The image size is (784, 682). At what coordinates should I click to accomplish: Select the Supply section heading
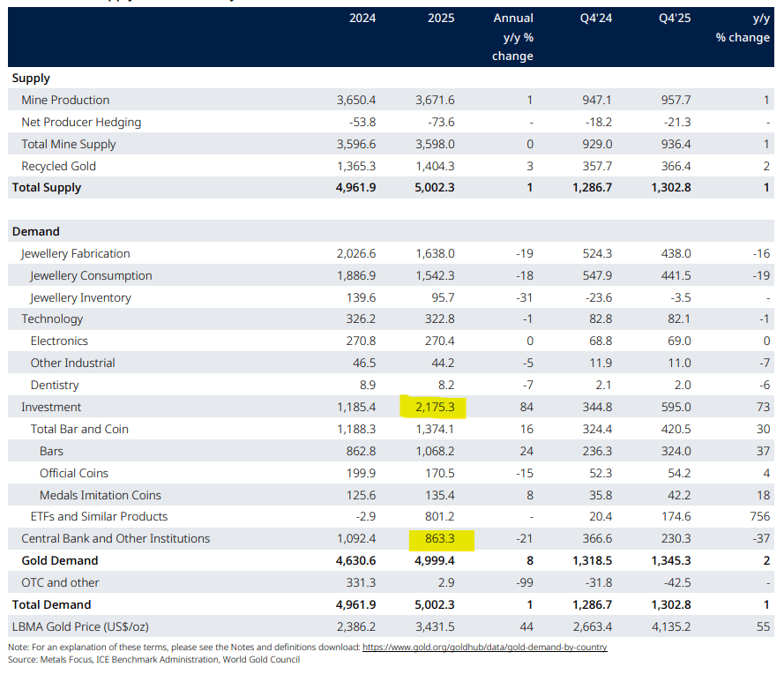pyautogui.click(x=31, y=78)
